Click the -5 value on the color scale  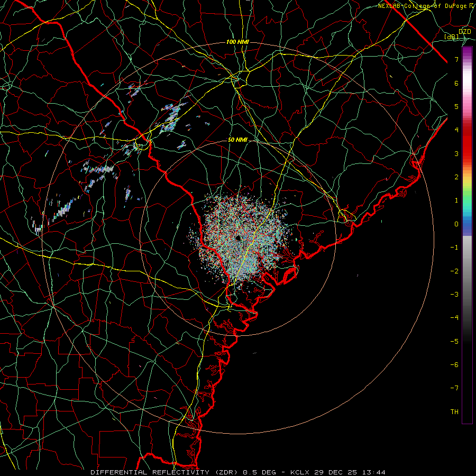pos(454,342)
